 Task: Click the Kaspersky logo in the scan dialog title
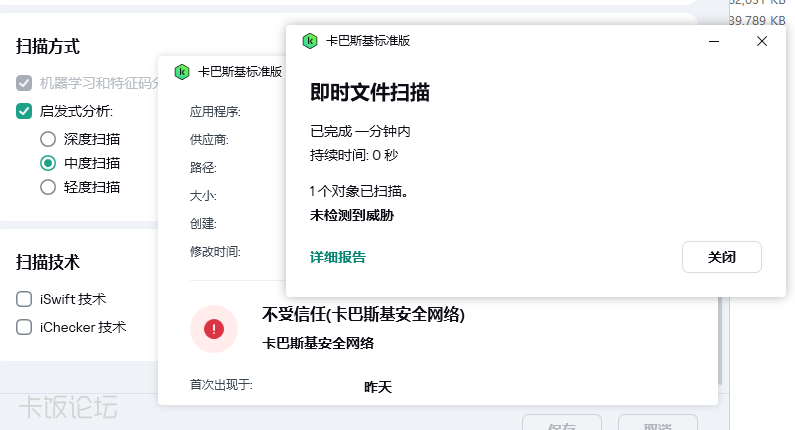pos(310,41)
